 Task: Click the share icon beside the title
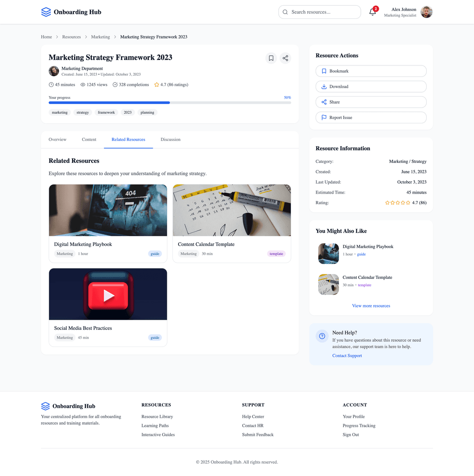coord(285,58)
